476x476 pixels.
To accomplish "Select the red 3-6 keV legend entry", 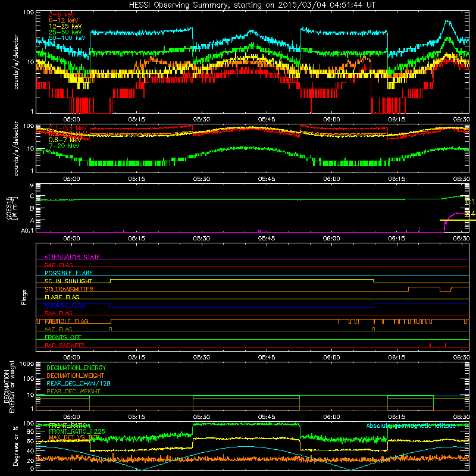I will pyautogui.click(x=62, y=14).
